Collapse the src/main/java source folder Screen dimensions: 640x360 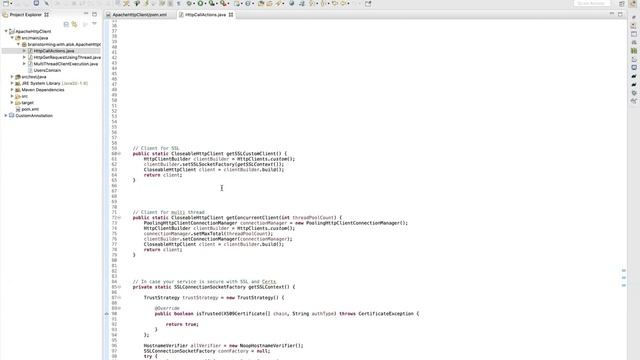(x=12, y=38)
